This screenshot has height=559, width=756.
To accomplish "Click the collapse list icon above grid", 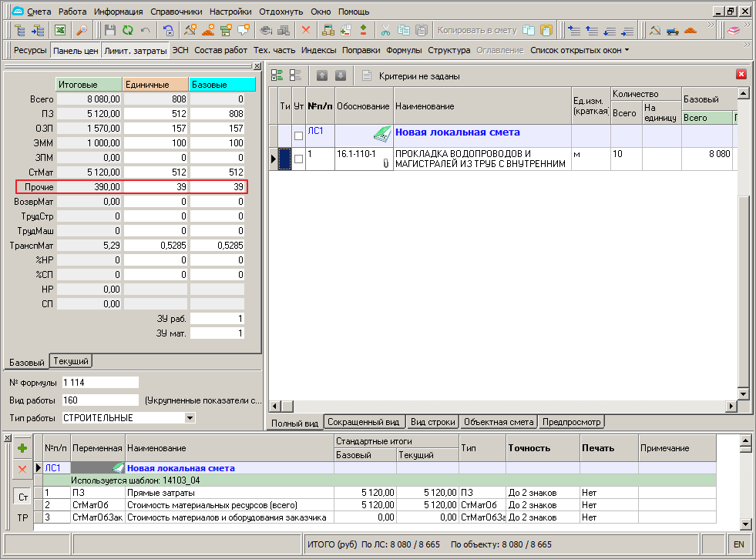I will point(295,75).
